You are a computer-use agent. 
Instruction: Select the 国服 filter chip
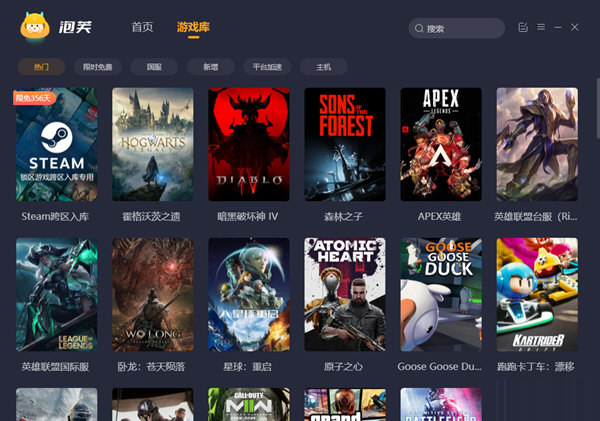pos(154,67)
